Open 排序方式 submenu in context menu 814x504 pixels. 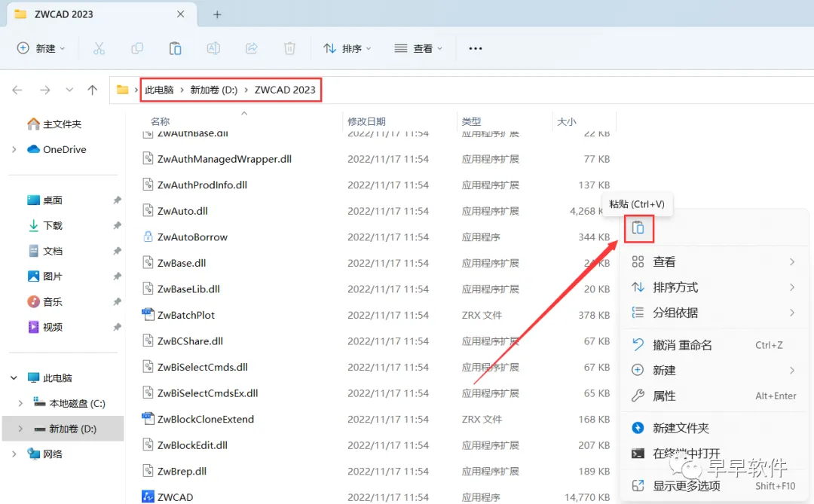(715, 287)
